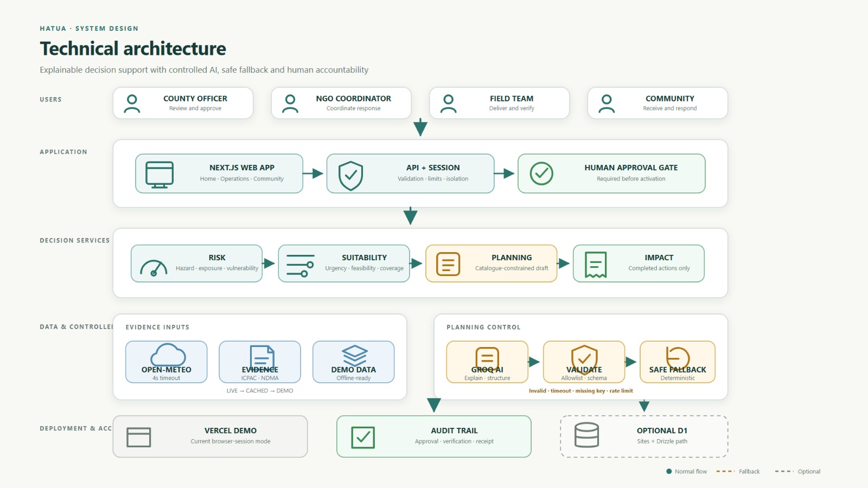The height and width of the screenshot is (488, 868).
Task: Click the Impact receipt icon
Action: [595, 265]
